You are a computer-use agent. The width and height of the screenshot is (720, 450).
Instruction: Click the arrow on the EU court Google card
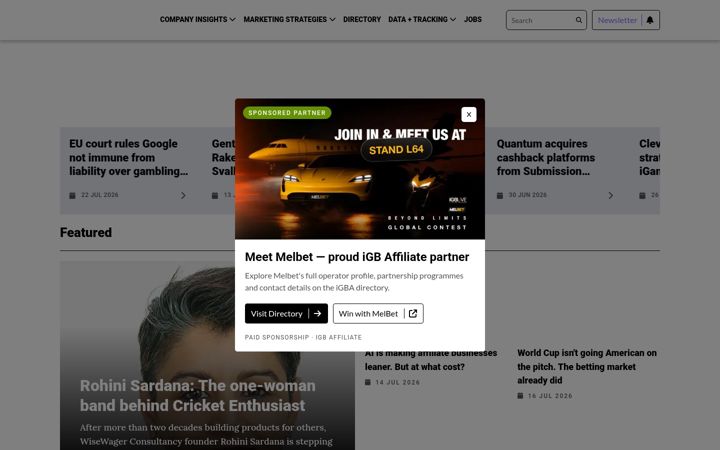[x=183, y=196]
